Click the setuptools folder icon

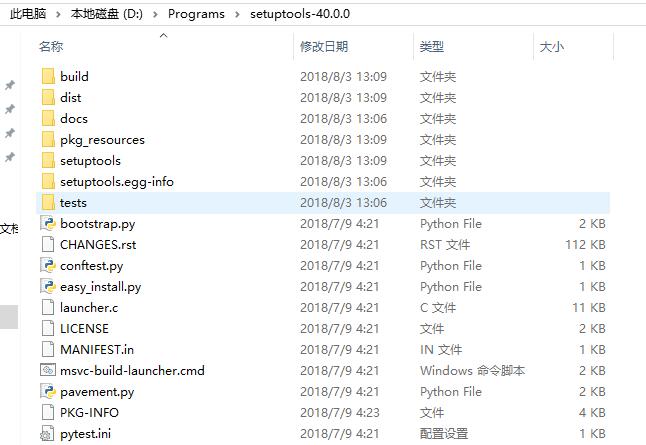48,161
